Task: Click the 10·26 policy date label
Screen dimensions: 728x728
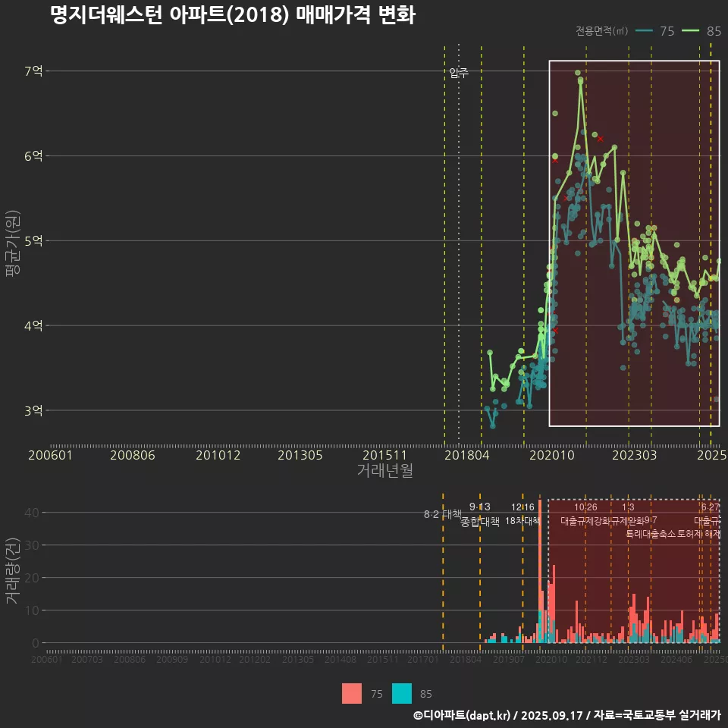Action: [585, 507]
